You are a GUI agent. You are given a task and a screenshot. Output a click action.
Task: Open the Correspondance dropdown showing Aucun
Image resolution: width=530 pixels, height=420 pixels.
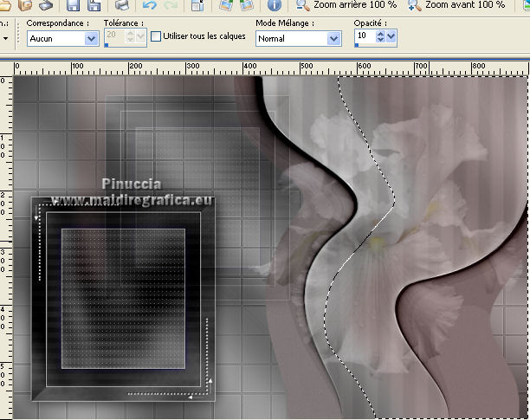click(63, 38)
